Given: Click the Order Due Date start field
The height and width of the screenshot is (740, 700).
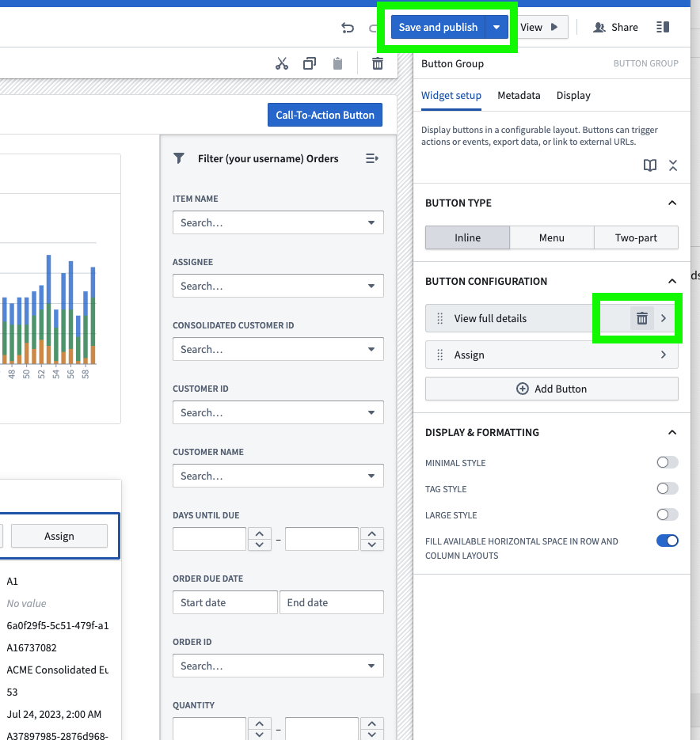Looking at the screenshot, I should (x=225, y=602).
